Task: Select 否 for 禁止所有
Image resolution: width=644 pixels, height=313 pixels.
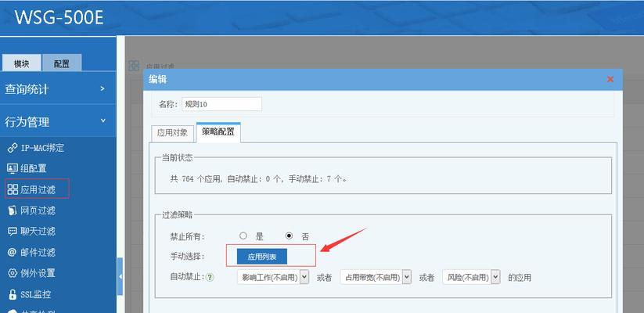Action: 290,236
